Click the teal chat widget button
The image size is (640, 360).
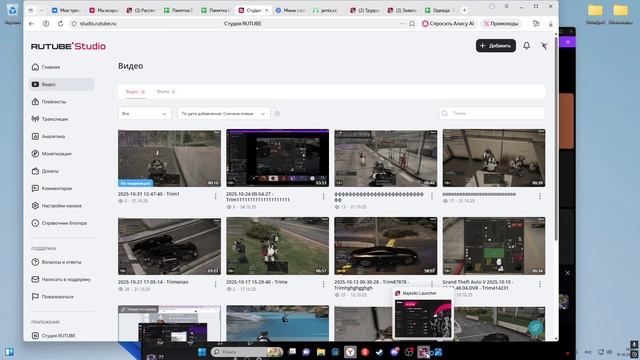(535, 327)
